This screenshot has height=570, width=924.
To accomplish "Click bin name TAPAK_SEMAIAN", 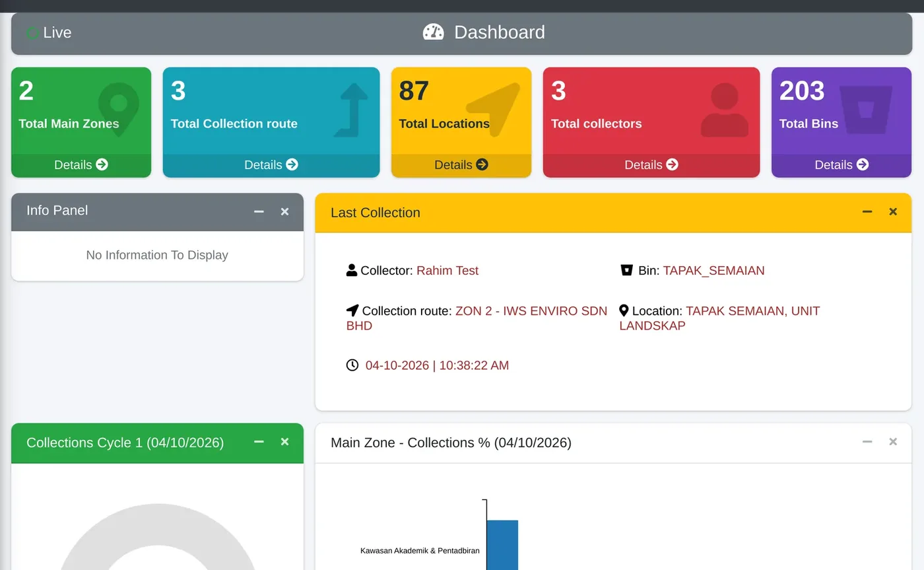I will tap(713, 271).
